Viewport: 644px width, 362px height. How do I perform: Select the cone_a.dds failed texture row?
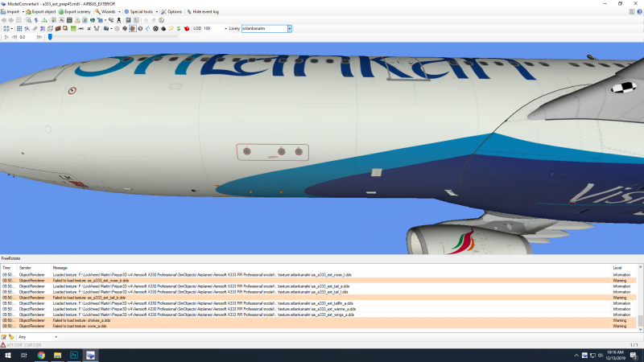319,327
